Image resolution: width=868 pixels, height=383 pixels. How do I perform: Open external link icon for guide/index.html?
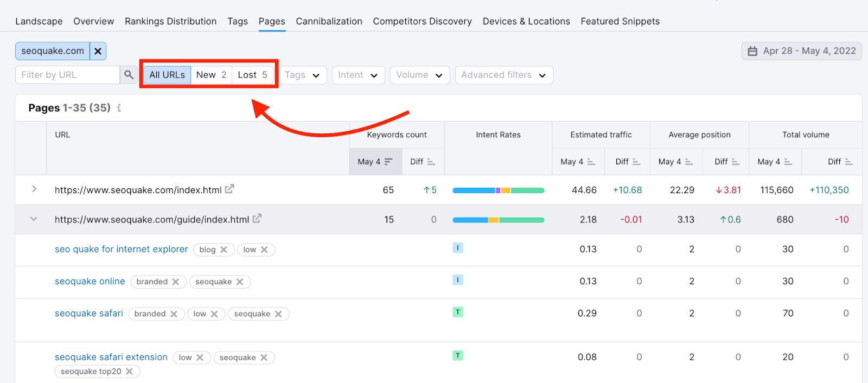tap(257, 219)
